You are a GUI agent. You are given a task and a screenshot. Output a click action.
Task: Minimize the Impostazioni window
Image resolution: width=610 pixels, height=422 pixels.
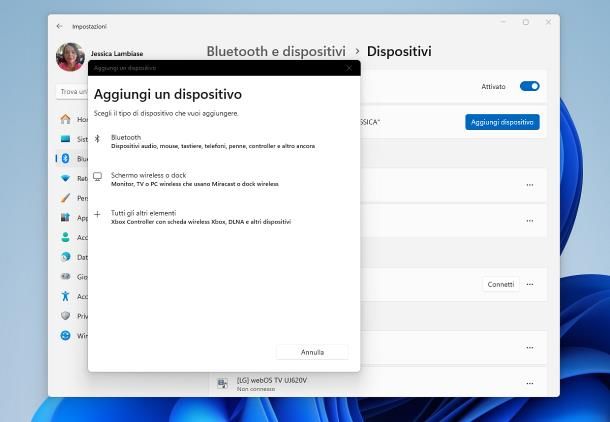click(503, 22)
